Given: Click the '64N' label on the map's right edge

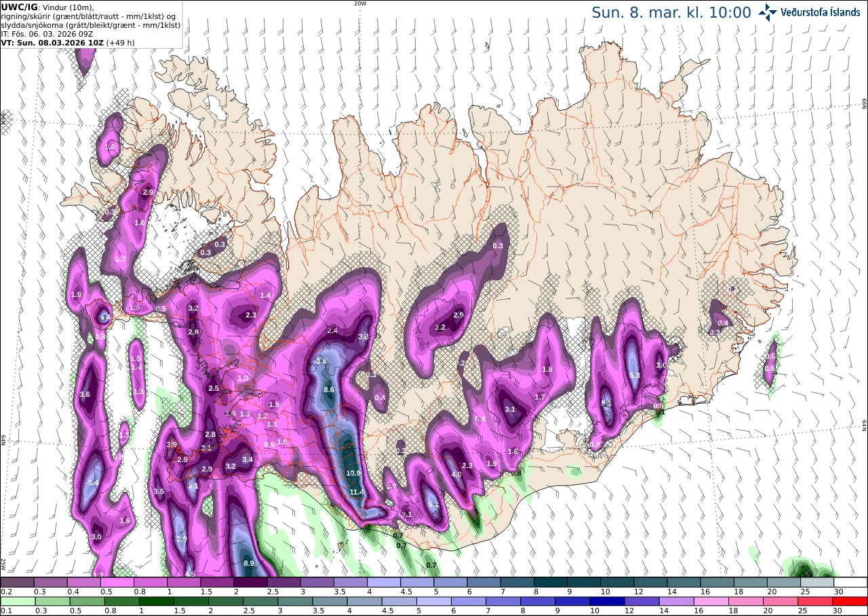Looking at the screenshot, I should [x=865, y=425].
